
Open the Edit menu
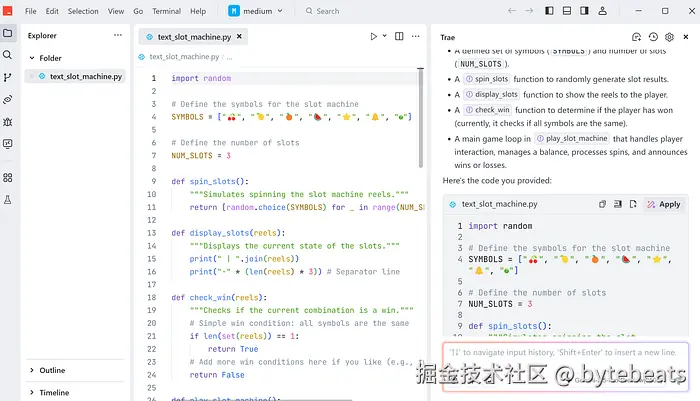[x=52, y=11]
